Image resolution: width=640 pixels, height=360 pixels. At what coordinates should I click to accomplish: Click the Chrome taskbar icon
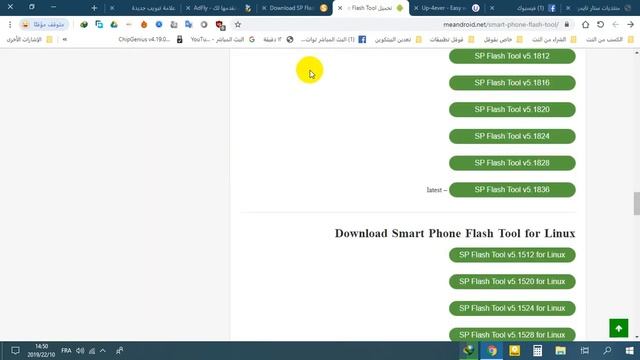point(492,351)
